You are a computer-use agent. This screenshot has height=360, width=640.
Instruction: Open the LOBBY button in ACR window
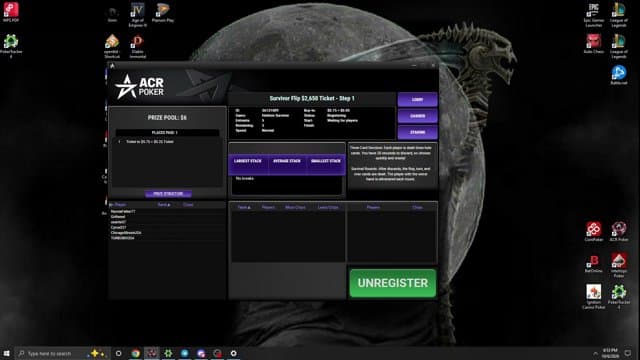point(417,100)
